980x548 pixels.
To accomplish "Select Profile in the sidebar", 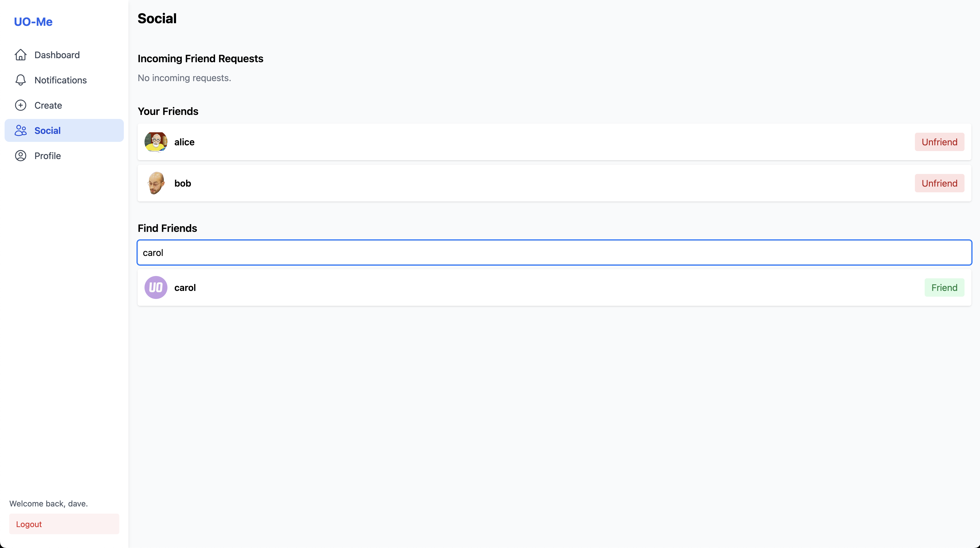I will pyautogui.click(x=48, y=156).
